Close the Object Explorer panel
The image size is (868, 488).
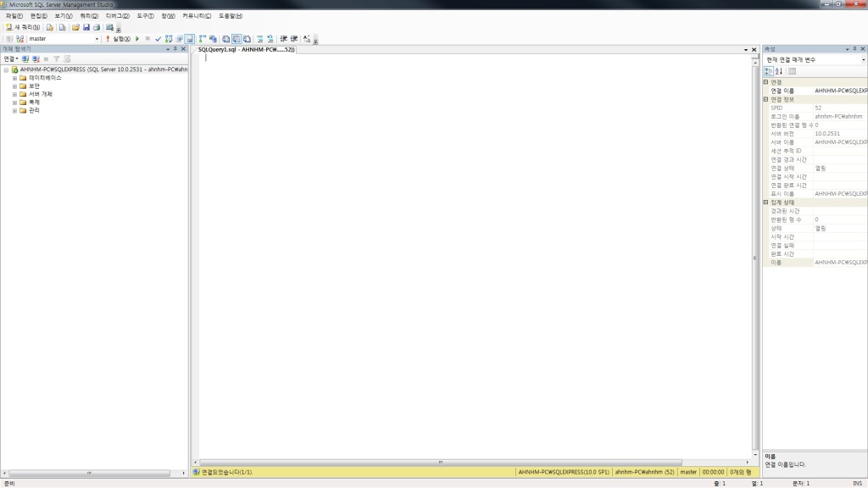pos(183,48)
